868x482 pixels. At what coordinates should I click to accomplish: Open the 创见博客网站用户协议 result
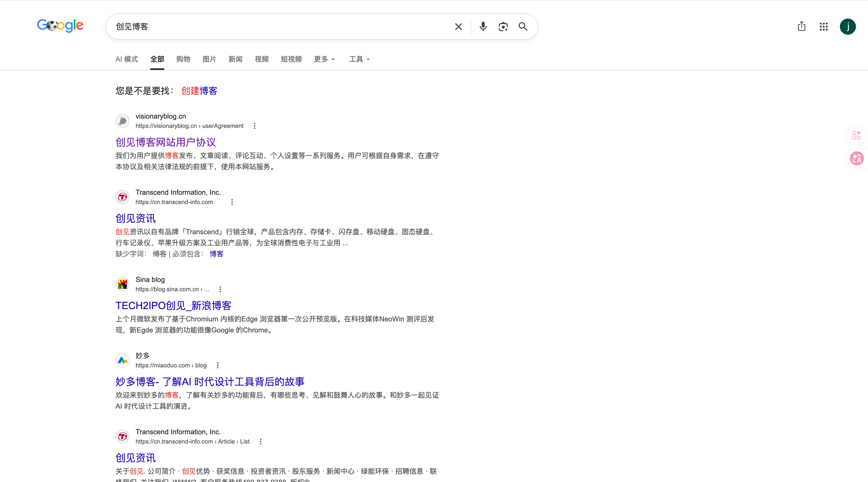(x=166, y=142)
